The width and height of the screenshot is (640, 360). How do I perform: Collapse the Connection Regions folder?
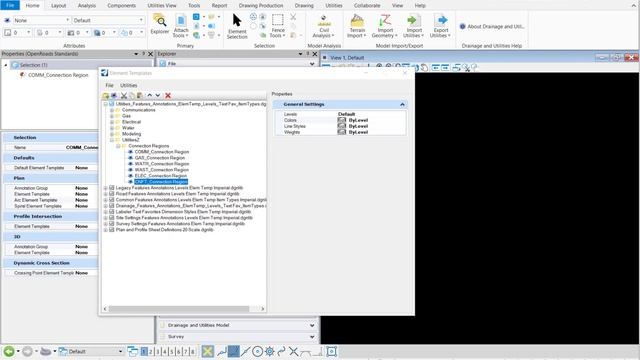pyautogui.click(x=118, y=146)
